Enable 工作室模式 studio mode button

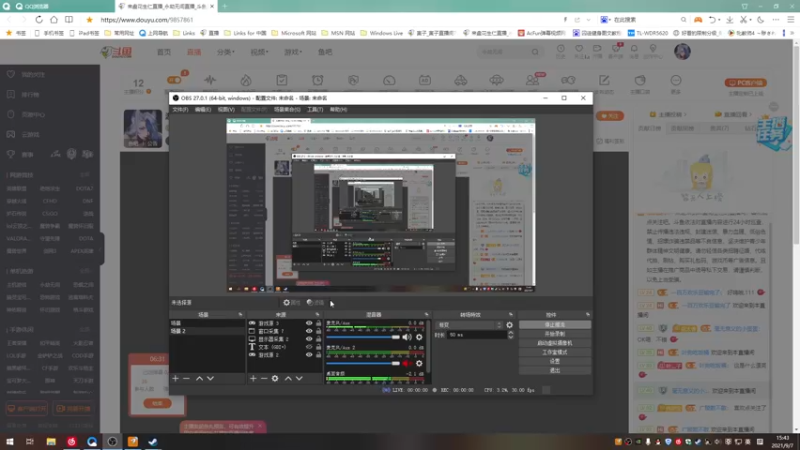pyautogui.click(x=555, y=353)
